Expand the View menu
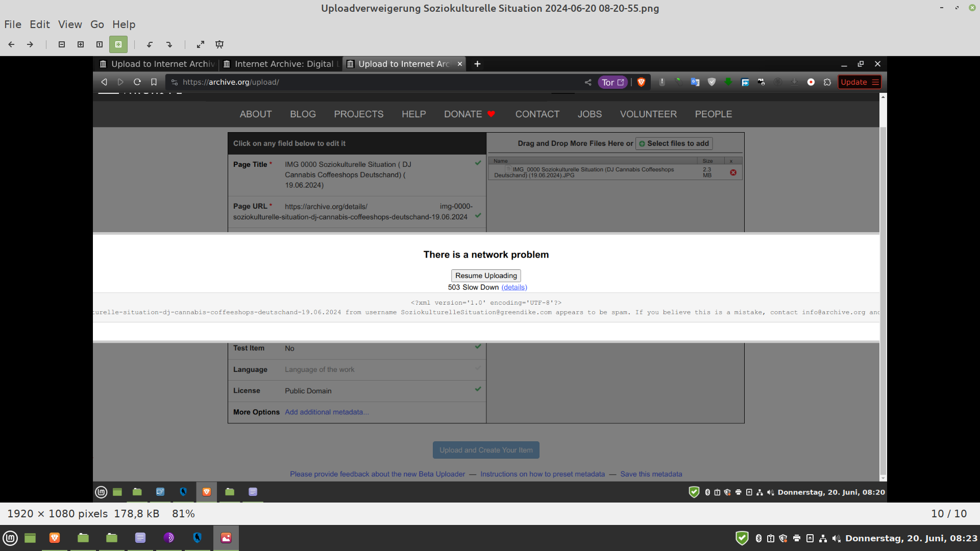 coord(70,24)
